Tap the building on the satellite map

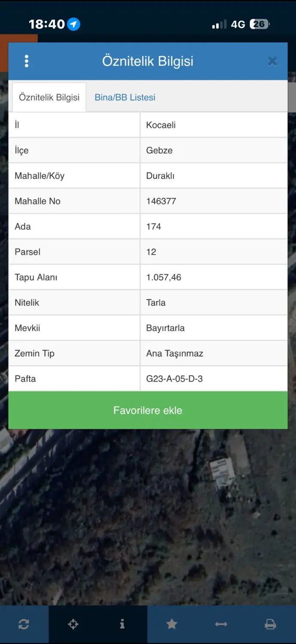tap(222, 471)
